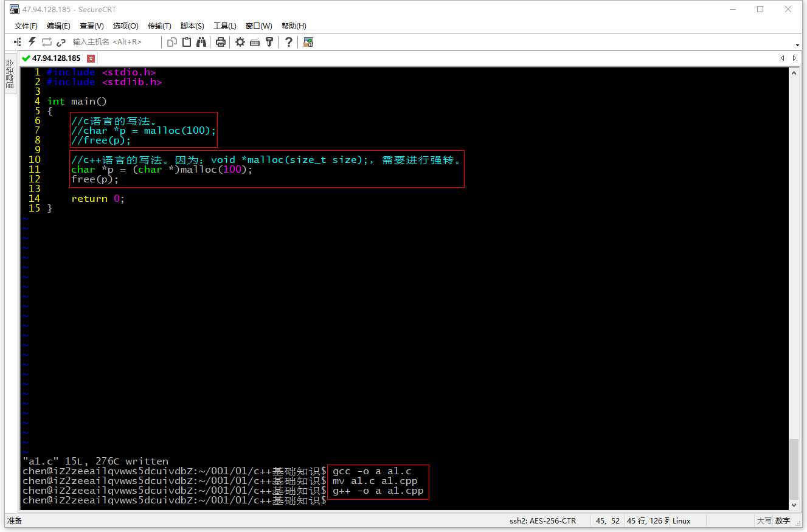Click 'ssh2: AES-256-CTR' in status bar
Image resolution: width=807 pixels, height=532 pixels.
pyautogui.click(x=542, y=521)
